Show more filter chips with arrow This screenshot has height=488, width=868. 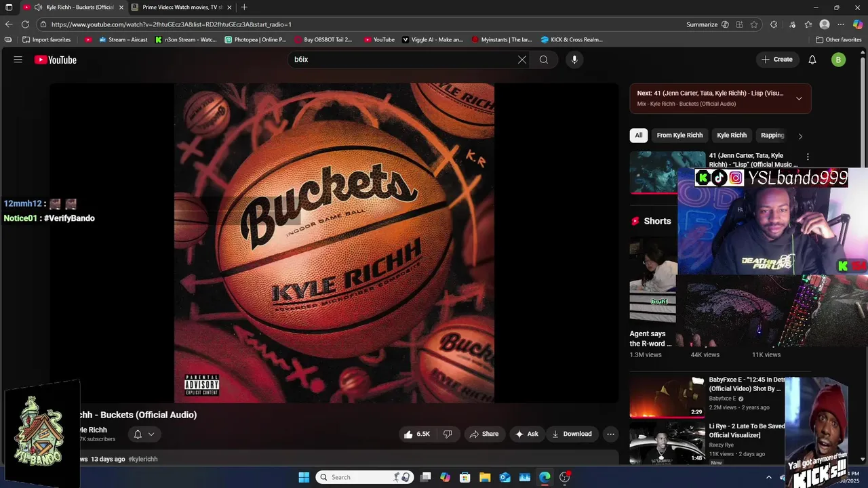click(800, 136)
